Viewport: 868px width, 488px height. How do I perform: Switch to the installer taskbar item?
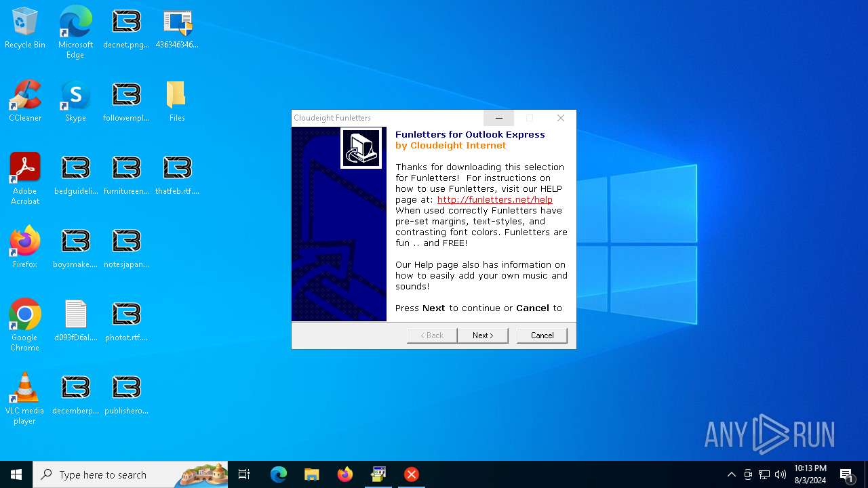(378, 474)
